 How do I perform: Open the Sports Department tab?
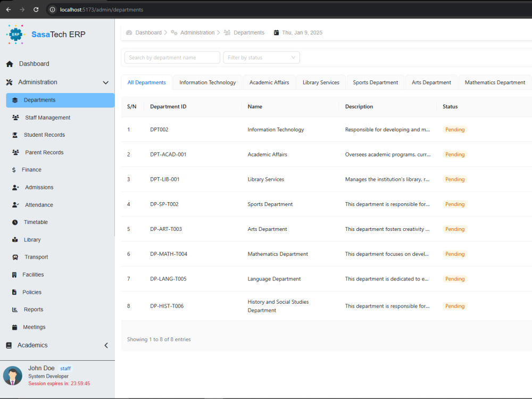tap(376, 82)
